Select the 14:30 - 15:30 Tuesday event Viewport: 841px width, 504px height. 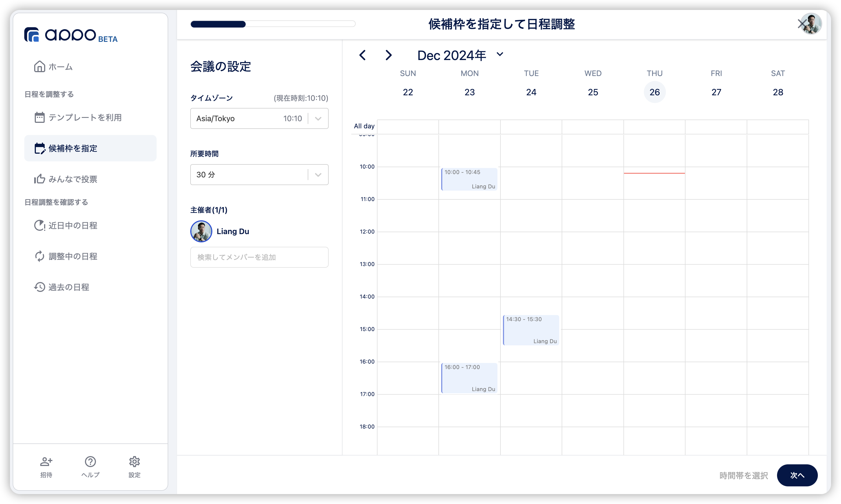tap(531, 330)
